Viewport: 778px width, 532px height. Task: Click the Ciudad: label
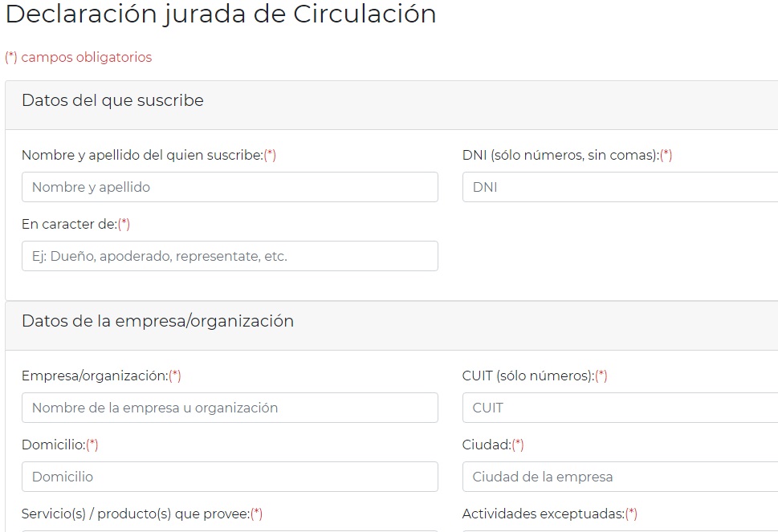(x=493, y=445)
